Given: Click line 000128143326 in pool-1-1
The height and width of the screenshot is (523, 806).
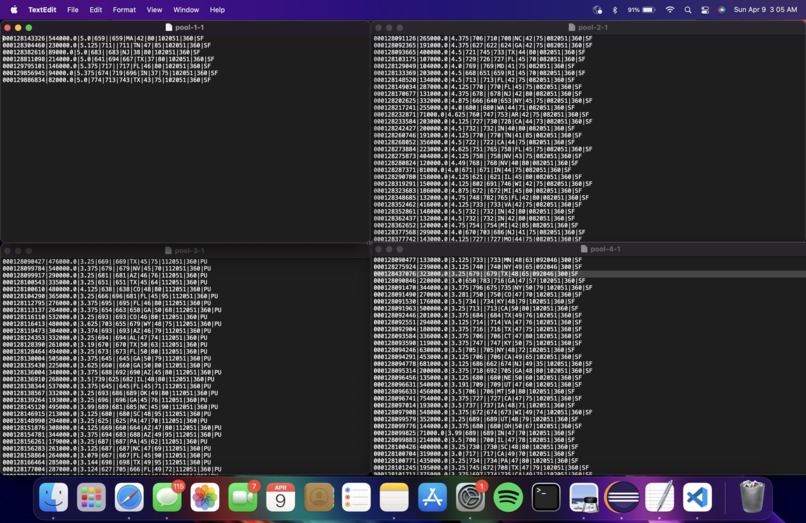Looking at the screenshot, I should [103, 39].
